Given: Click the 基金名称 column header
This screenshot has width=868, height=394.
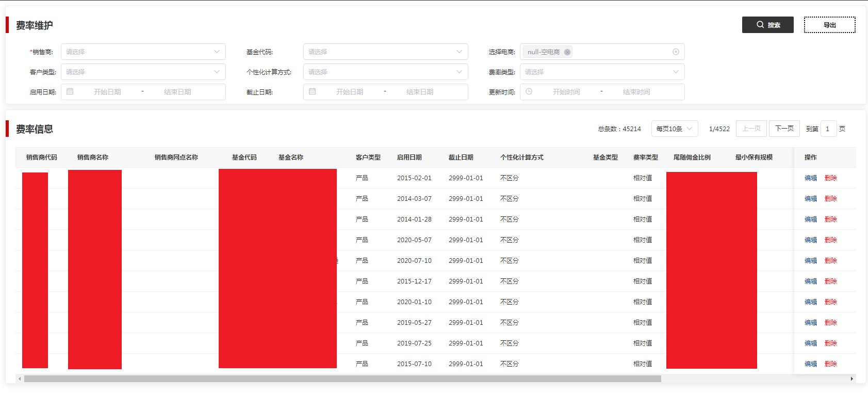Looking at the screenshot, I should tap(291, 157).
